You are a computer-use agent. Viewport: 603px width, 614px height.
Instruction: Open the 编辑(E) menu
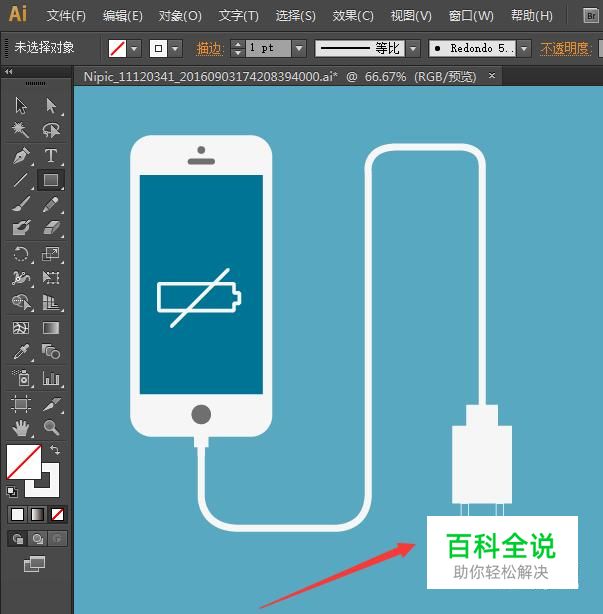coord(123,16)
